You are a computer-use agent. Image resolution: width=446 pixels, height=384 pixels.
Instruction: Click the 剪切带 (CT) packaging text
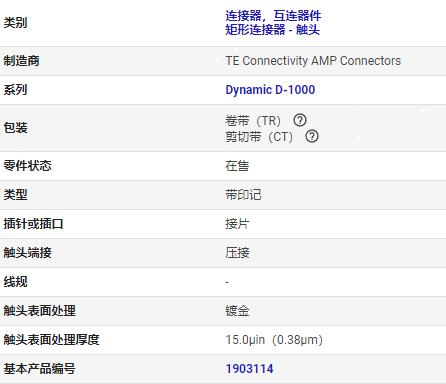pos(259,137)
